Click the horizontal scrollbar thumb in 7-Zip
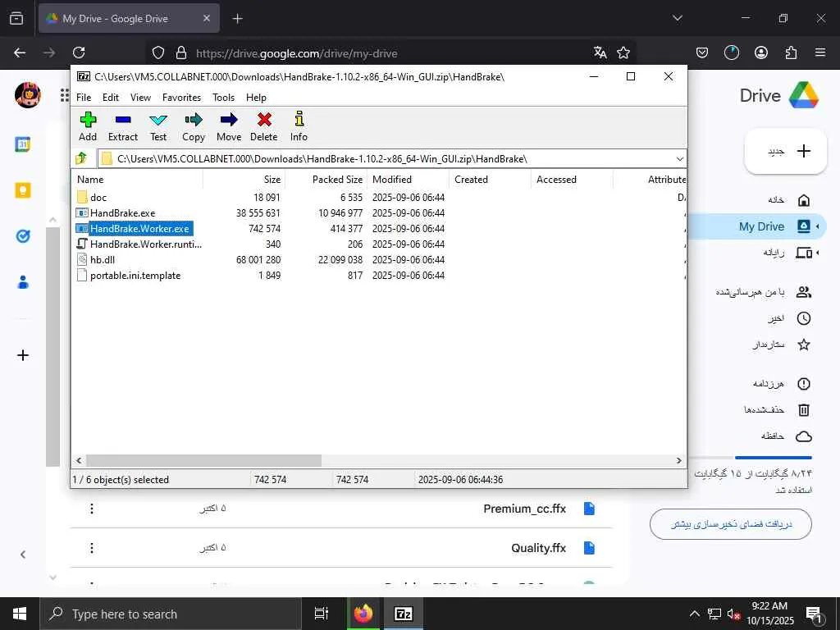 [203, 460]
